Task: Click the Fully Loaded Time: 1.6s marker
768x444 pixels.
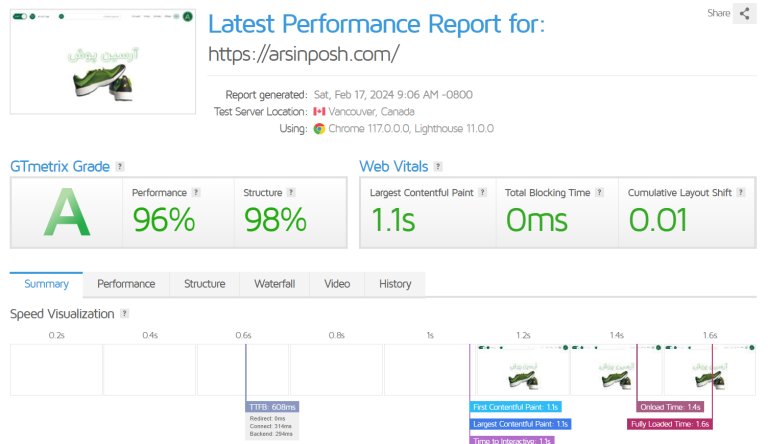Action: (x=670, y=424)
